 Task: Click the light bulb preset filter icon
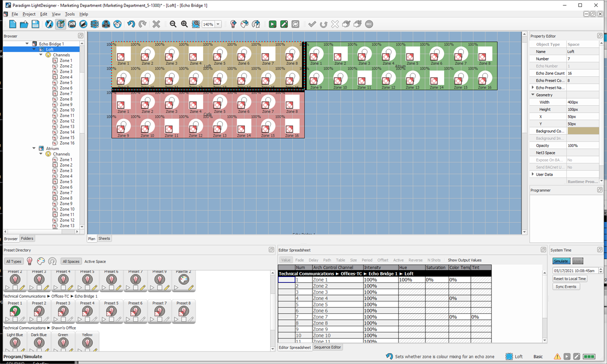[30, 261]
